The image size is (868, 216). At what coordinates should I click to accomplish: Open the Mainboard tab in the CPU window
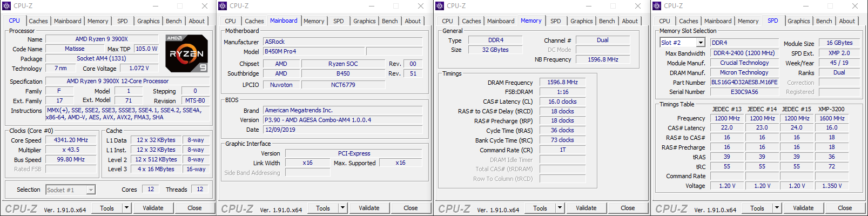coord(68,21)
